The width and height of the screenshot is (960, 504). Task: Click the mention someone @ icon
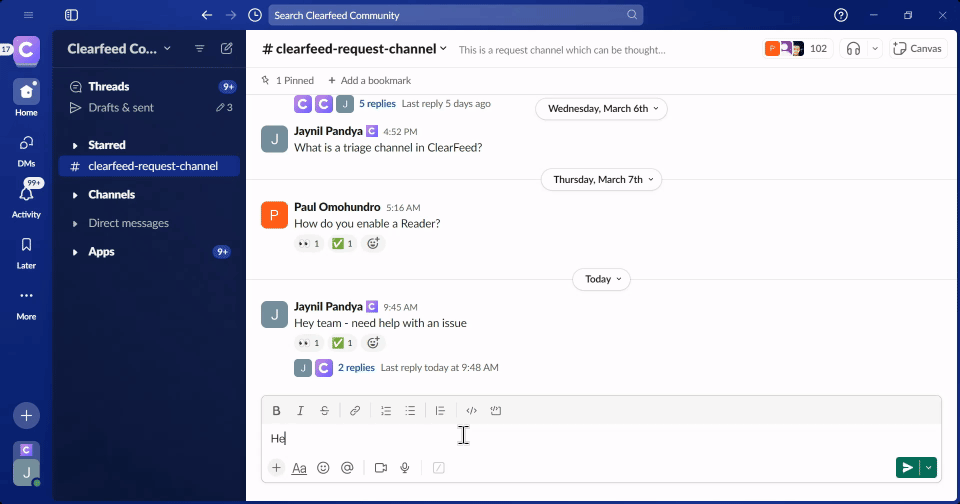(347, 467)
